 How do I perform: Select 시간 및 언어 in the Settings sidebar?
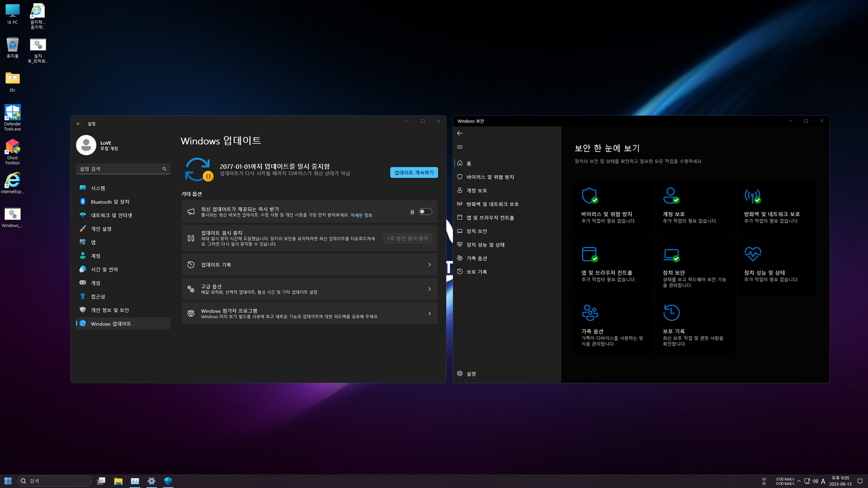coord(123,270)
